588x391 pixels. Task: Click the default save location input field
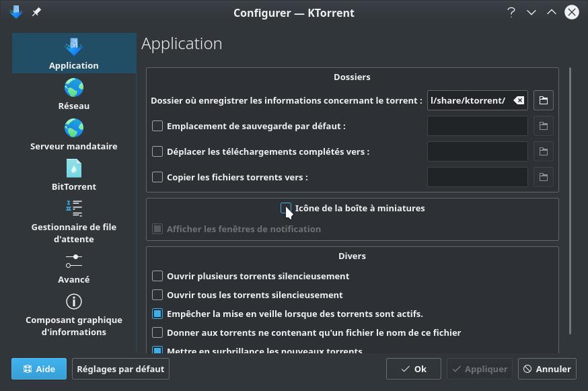478,126
